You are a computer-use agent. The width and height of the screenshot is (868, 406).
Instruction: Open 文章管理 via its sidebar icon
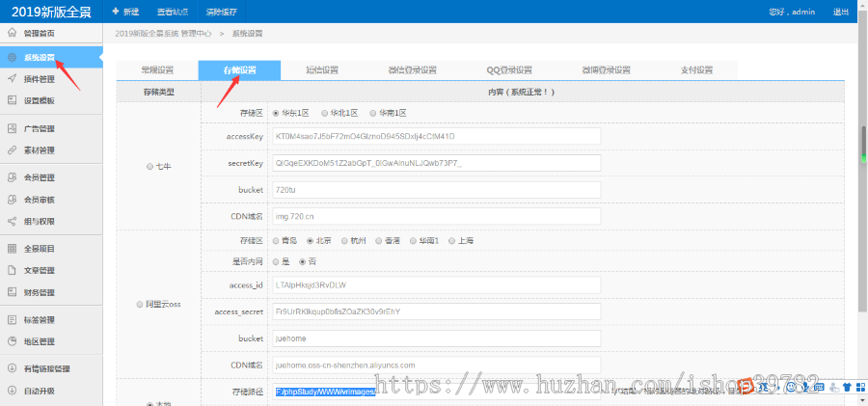[12, 270]
